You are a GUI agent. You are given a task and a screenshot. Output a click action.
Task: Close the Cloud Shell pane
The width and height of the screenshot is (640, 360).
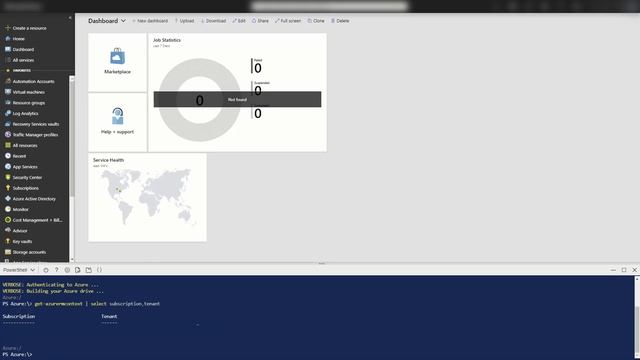(634, 270)
